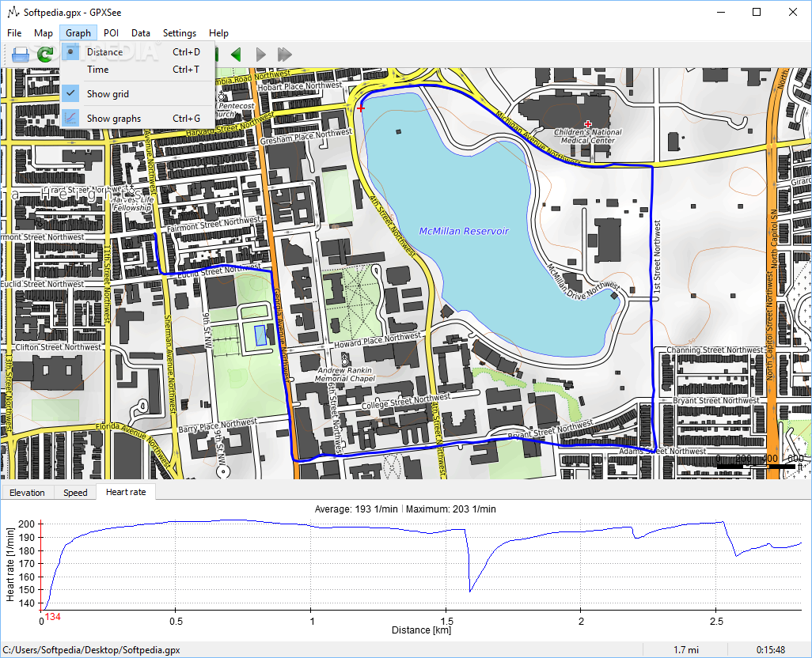Click the 1.7 mi distance in status bar
The height and width of the screenshot is (658, 812).
point(686,650)
